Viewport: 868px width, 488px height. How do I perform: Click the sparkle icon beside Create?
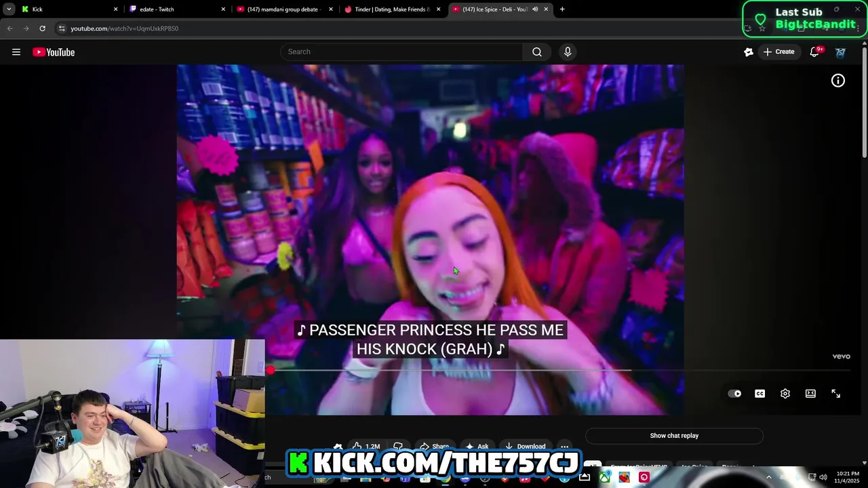pos(749,52)
